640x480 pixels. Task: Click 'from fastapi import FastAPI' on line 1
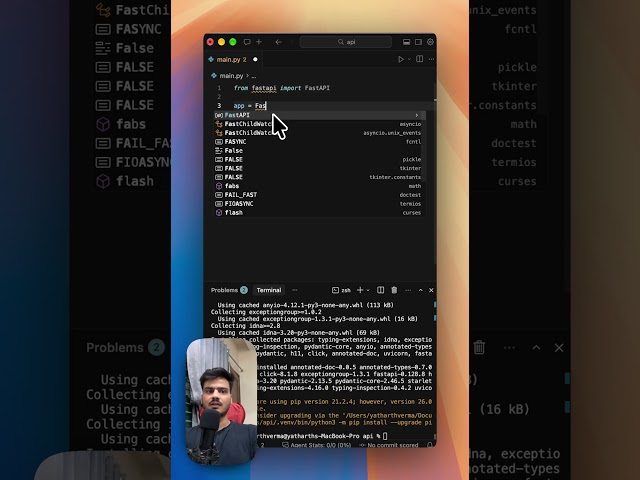point(282,88)
